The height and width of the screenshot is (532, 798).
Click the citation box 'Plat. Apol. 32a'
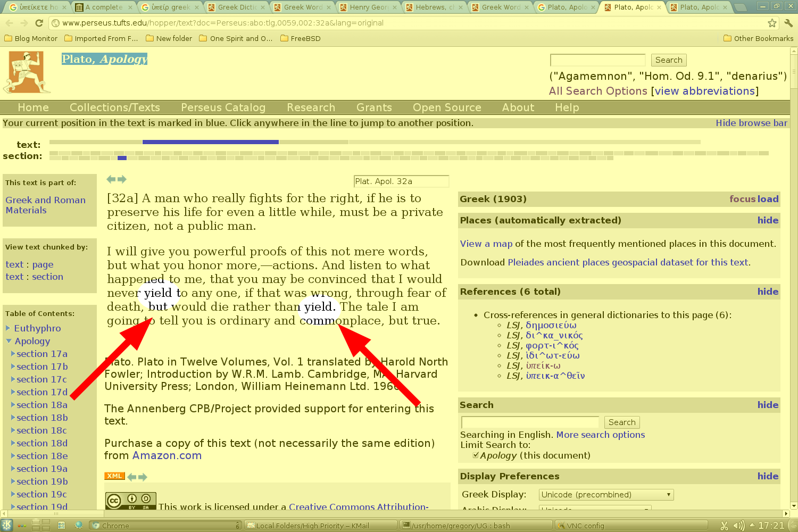tap(401, 181)
